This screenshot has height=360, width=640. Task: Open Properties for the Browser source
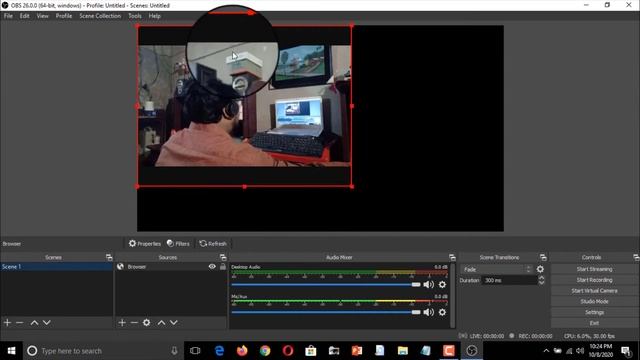click(x=145, y=244)
